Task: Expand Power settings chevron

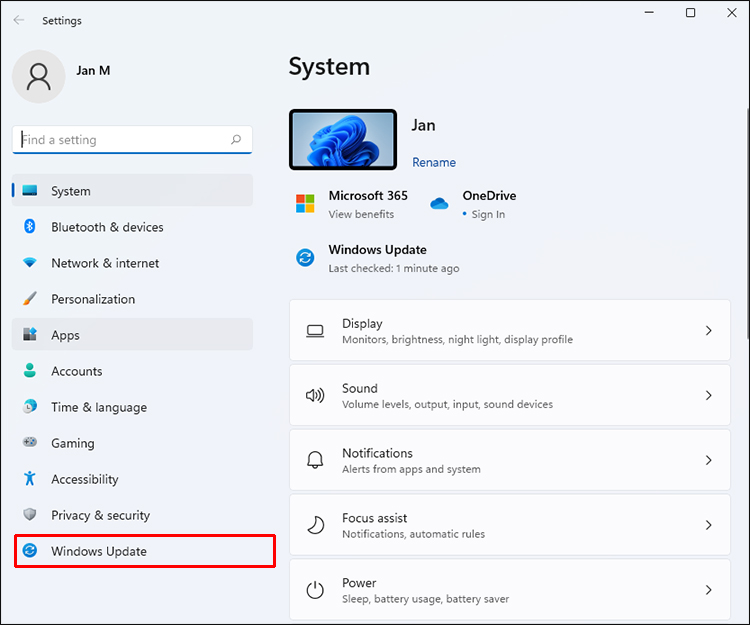Action: 708,590
